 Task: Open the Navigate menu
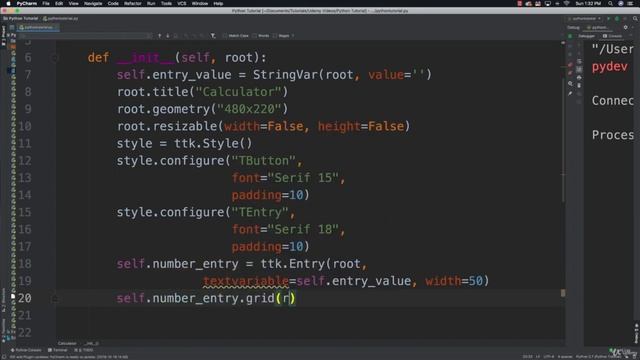click(93, 3)
